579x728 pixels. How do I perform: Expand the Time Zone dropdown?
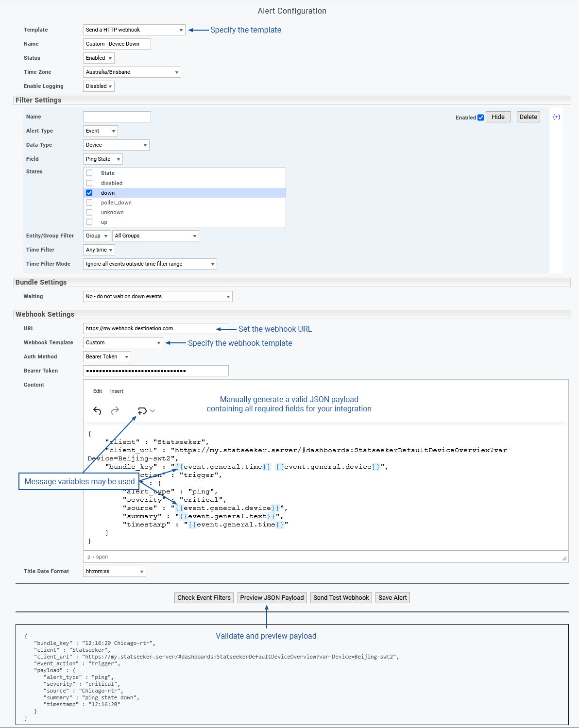tap(132, 72)
